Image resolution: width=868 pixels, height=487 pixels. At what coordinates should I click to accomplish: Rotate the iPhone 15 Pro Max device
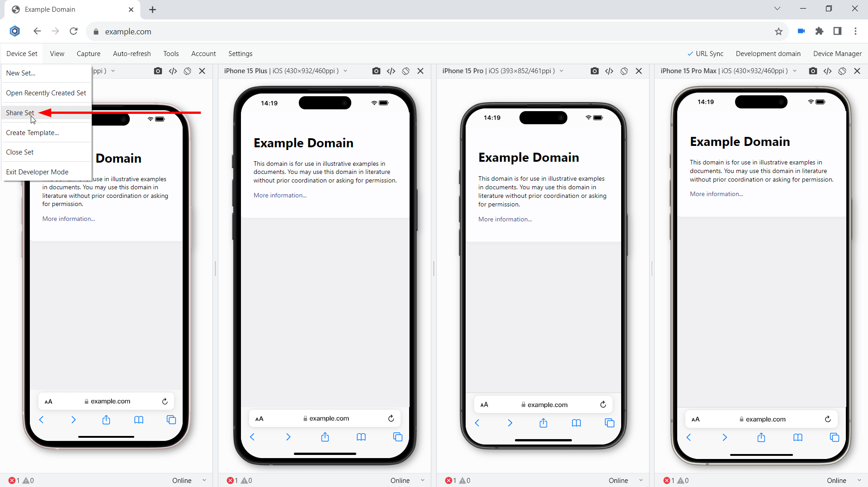(842, 71)
